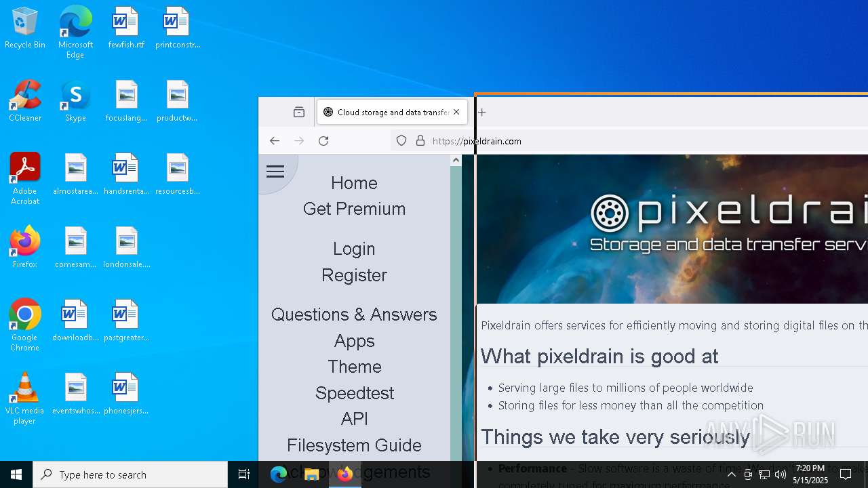Select the focuslang... image file icon
Screen dimensions: 868x488
[x=126, y=102]
